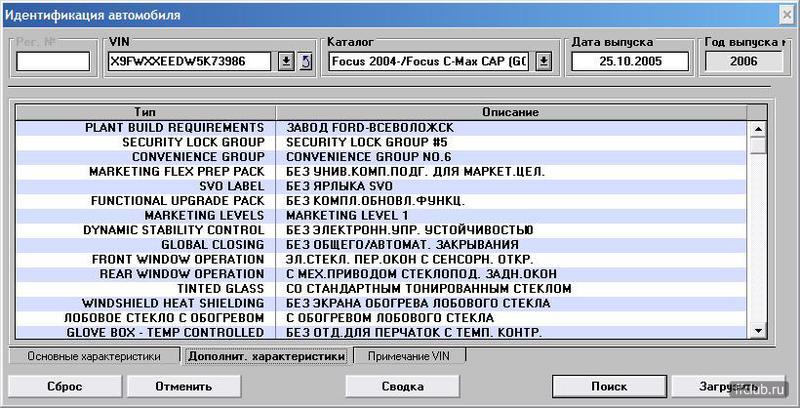Select the GLOBAL CLOSING row
Screen dimensions: 800x408
[381, 245]
